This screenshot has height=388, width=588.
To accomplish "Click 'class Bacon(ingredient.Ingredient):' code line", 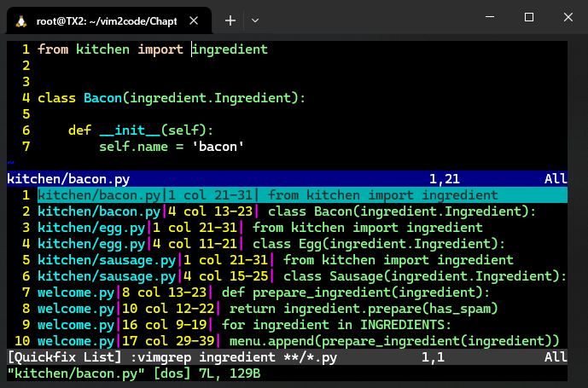I will (172, 98).
